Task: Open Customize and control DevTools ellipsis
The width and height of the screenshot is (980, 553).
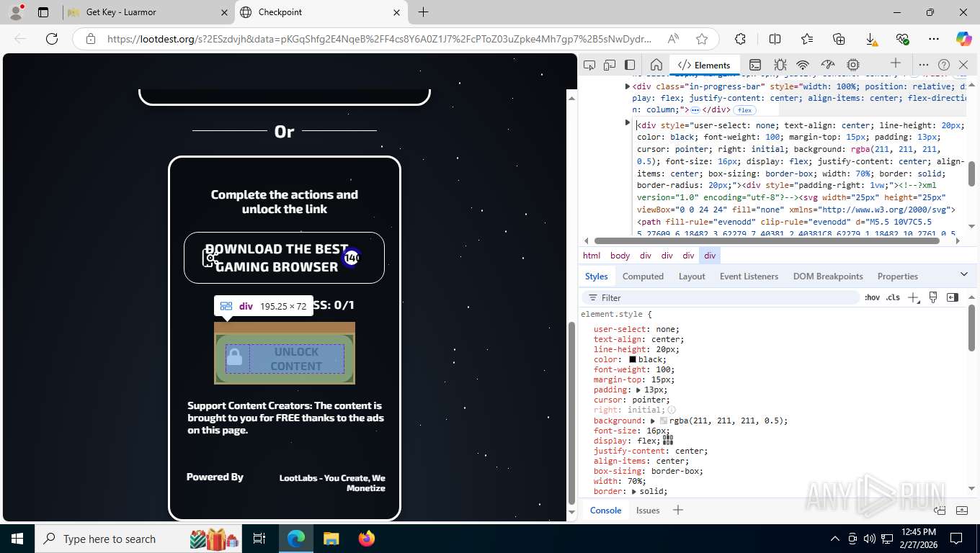Action: [x=924, y=65]
